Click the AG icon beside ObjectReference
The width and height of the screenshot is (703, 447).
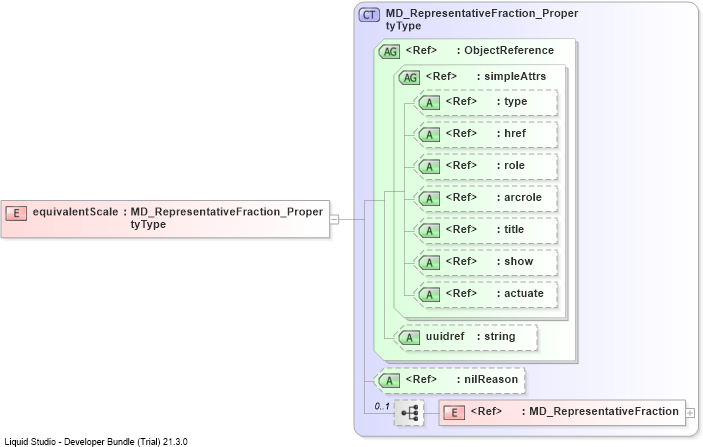pos(390,52)
